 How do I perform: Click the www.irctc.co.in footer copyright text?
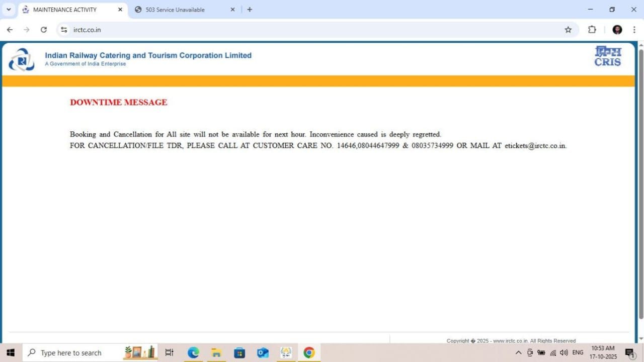(x=511, y=340)
